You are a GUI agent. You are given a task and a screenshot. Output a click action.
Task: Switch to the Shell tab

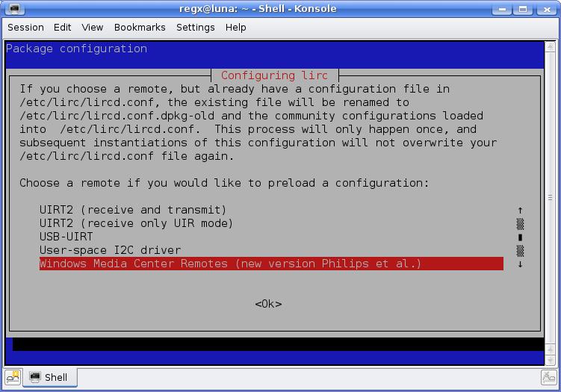50,377
